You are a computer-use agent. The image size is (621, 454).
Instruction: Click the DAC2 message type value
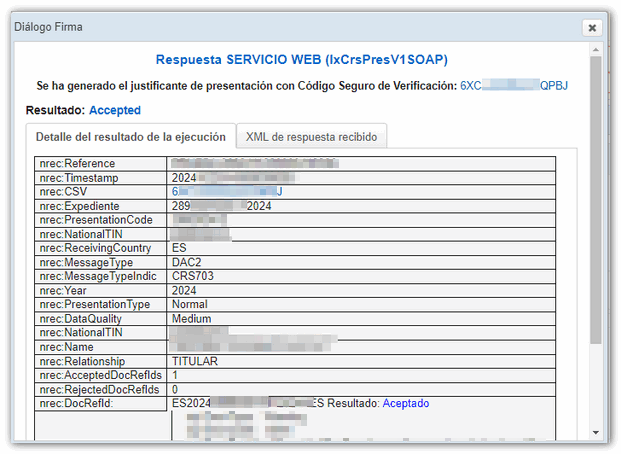point(187,262)
